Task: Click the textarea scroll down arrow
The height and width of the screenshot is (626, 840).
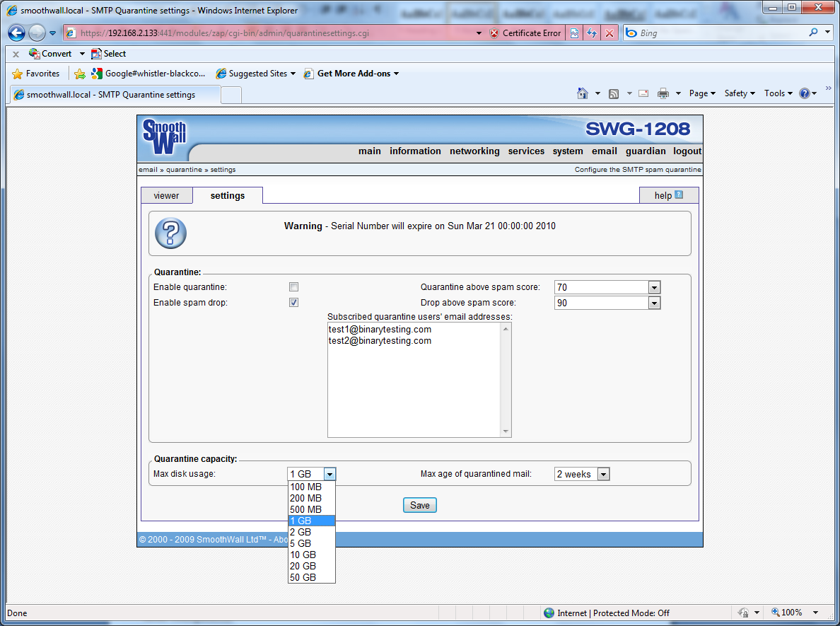Action: pyautogui.click(x=506, y=431)
